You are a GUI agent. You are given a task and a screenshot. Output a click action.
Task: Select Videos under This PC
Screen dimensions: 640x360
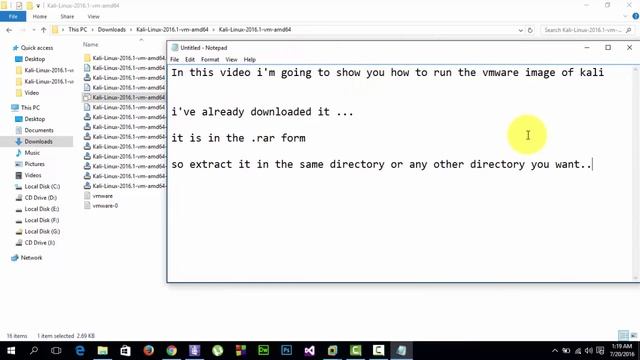click(33, 175)
